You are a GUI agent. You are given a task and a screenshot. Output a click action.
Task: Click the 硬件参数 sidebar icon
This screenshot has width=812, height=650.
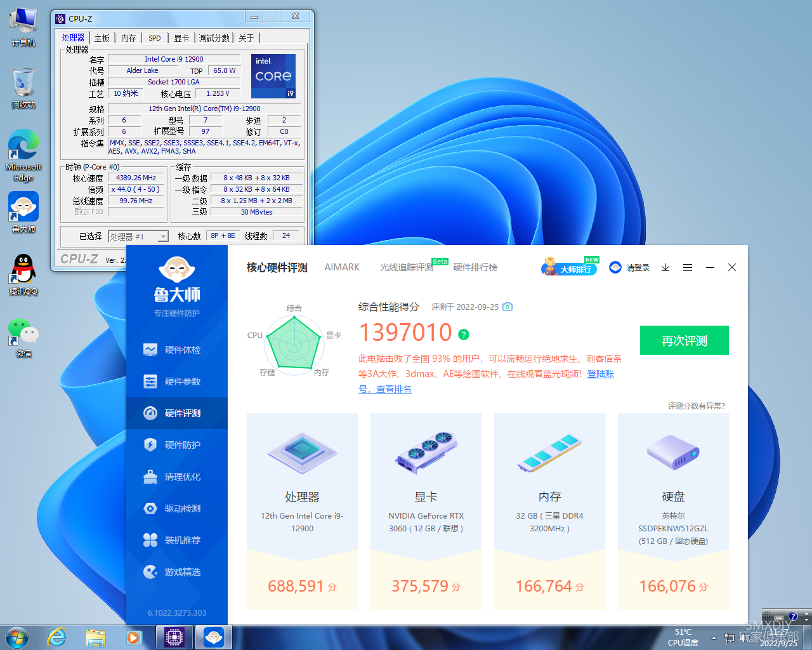(x=150, y=381)
